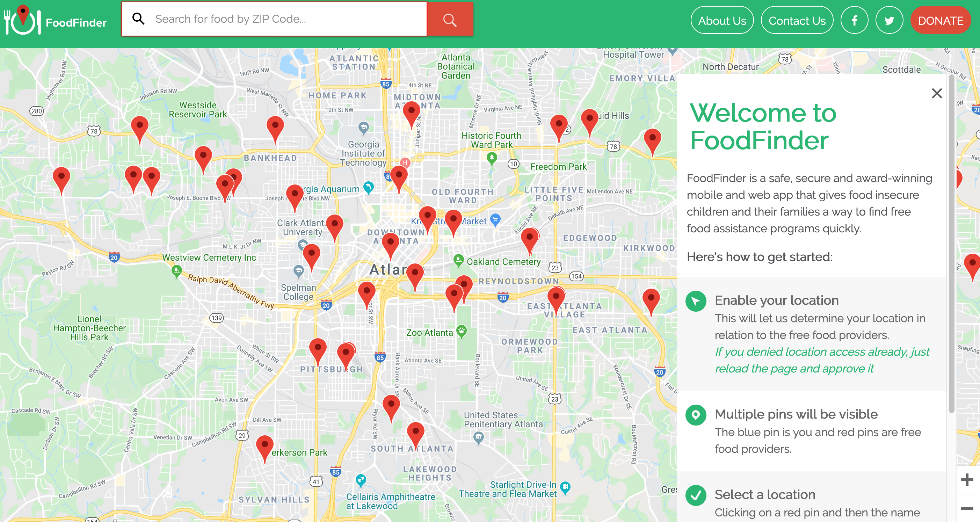Zoom in the map with plus
This screenshot has height=522, width=980.
967,479
